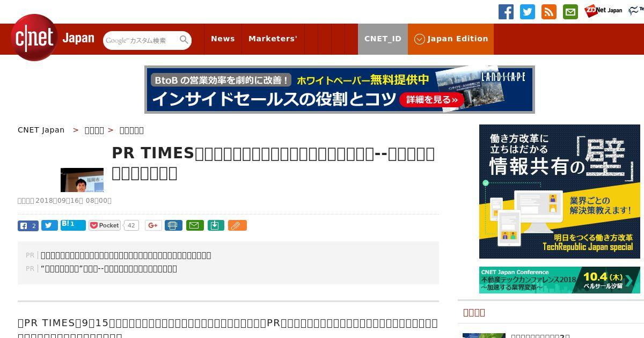Viewport: 644px width, 338px height.
Task: Open the Marketers' menu
Action: tap(273, 39)
